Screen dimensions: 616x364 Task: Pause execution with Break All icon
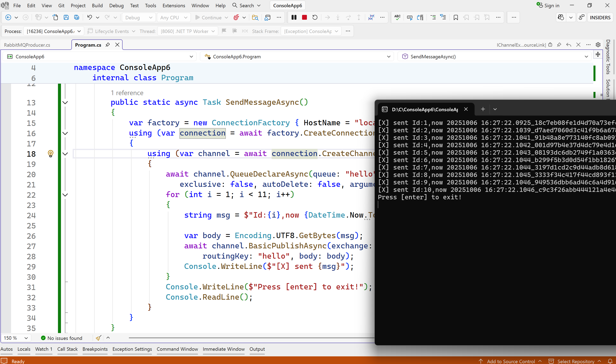point(294,17)
